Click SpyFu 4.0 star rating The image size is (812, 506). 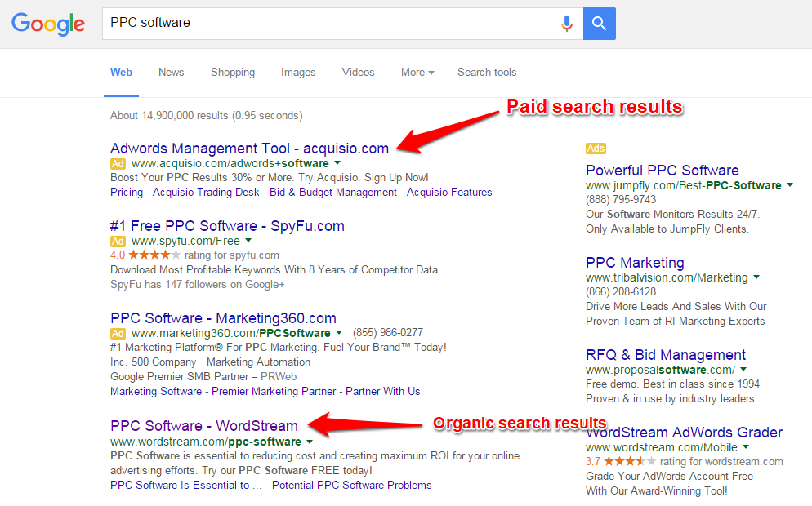[x=153, y=255]
